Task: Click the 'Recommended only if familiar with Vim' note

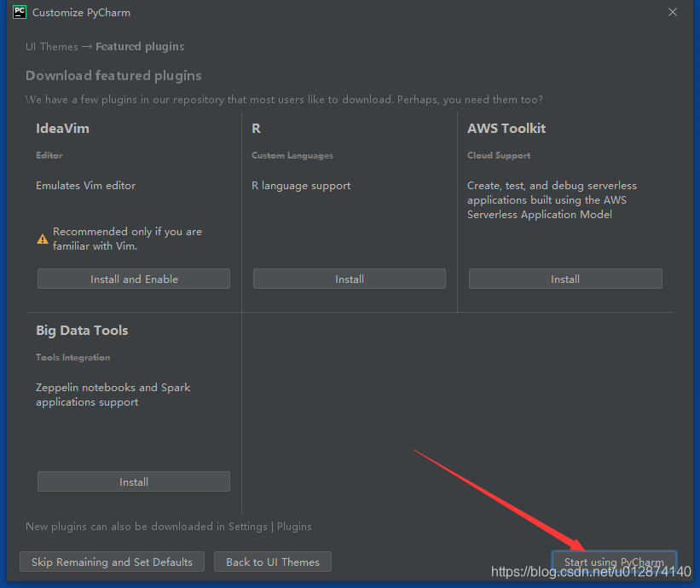Action: 127,239
